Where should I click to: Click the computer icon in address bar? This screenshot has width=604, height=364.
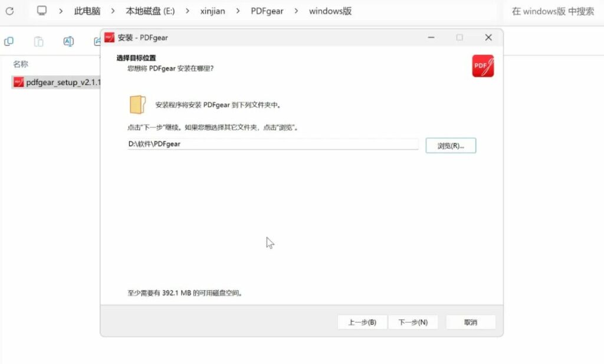(x=41, y=11)
